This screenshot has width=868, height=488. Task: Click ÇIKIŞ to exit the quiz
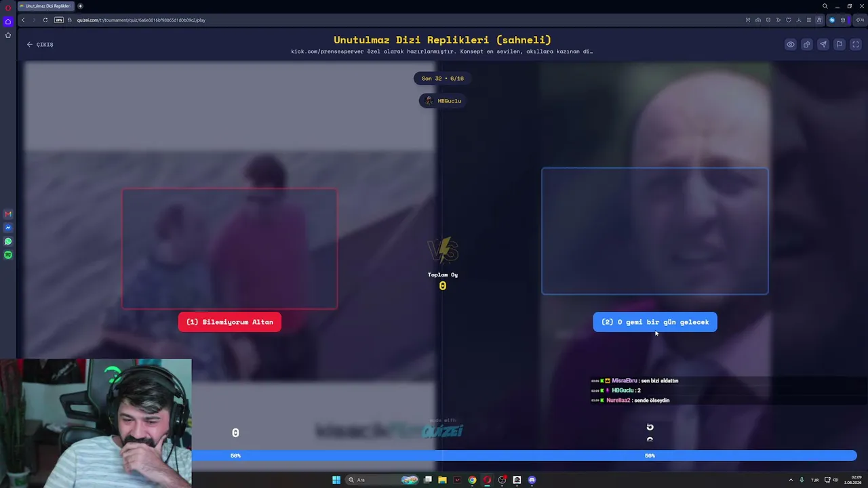click(40, 45)
